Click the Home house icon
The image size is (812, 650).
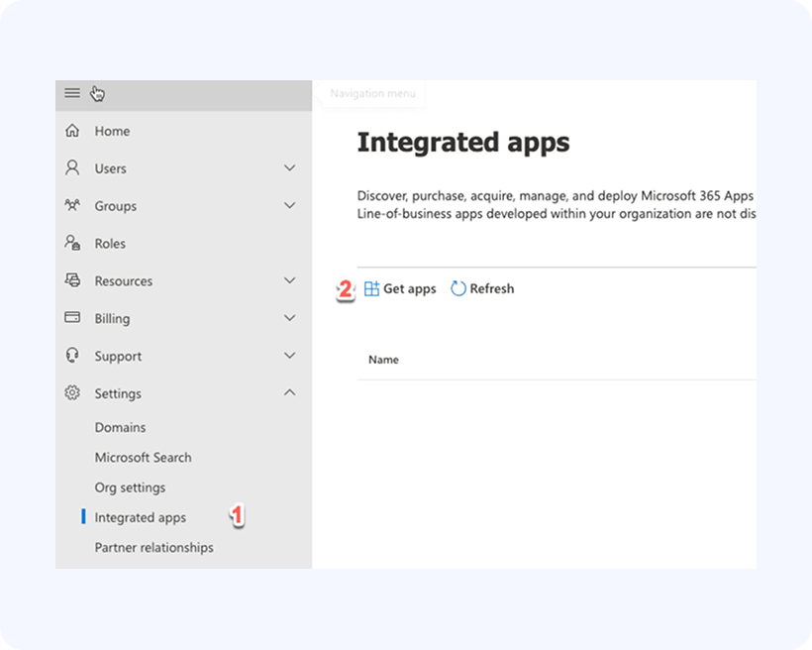coord(72,131)
